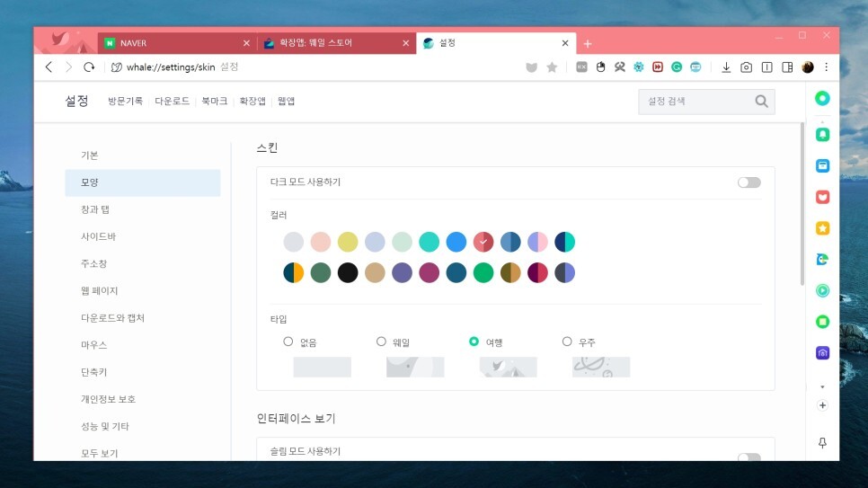Viewport: 868px width, 488px height.
Task: Open the yellow star bookmarks sidebar icon
Action: click(822, 227)
